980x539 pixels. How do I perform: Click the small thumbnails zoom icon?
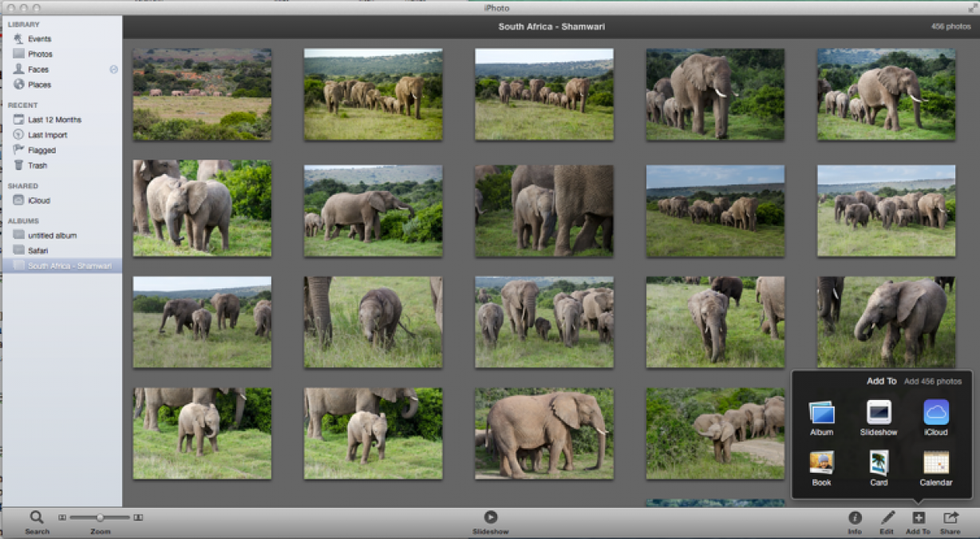62,517
